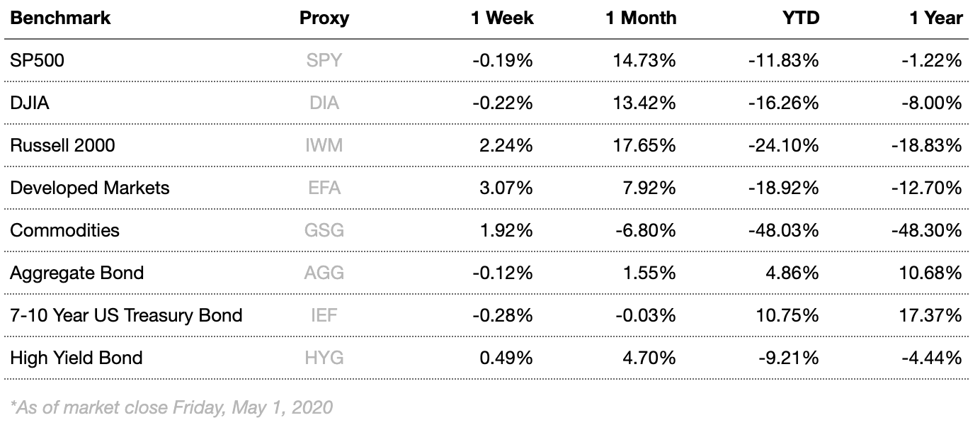Open the AGG bond ticker

(324, 273)
